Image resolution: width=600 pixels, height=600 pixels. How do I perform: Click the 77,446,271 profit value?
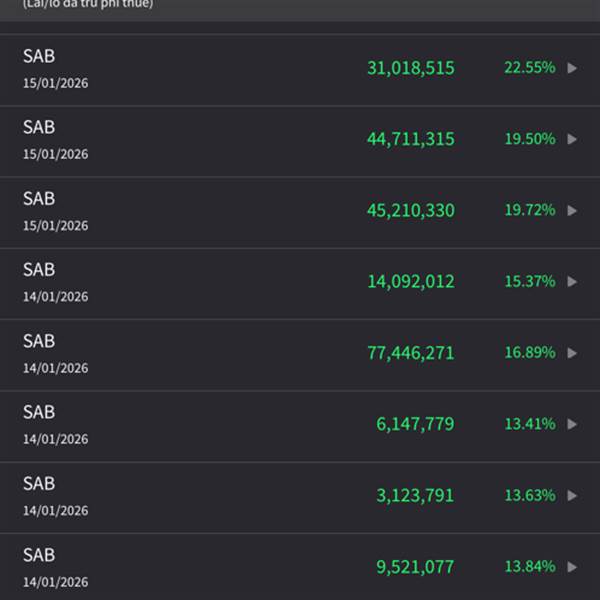click(410, 353)
